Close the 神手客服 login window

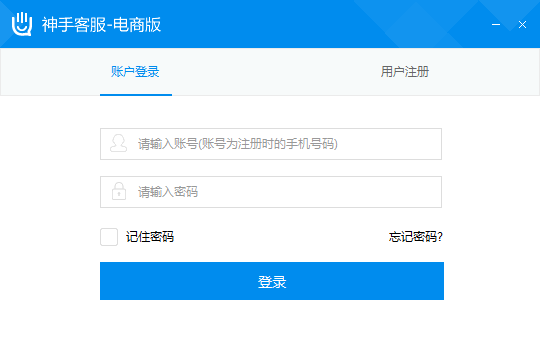(522, 24)
